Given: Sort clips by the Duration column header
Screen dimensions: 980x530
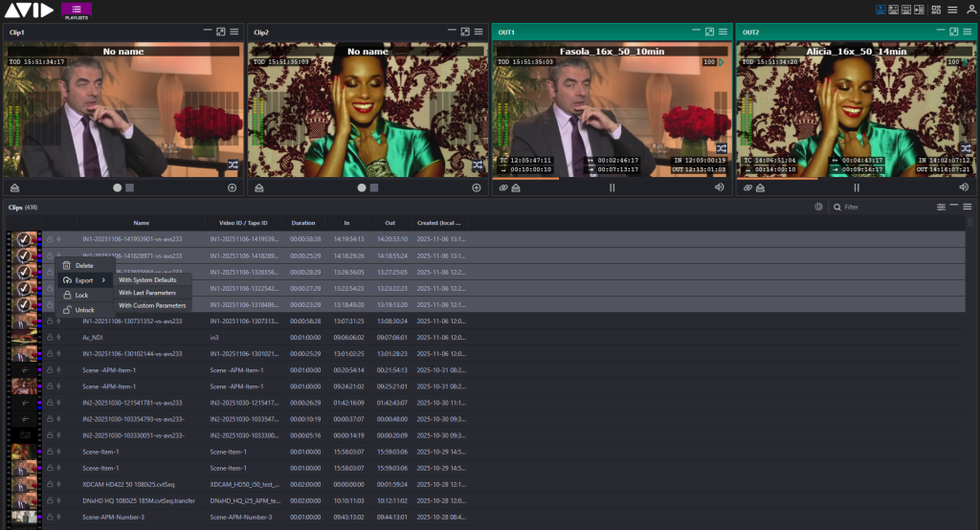Looking at the screenshot, I should (x=302, y=223).
